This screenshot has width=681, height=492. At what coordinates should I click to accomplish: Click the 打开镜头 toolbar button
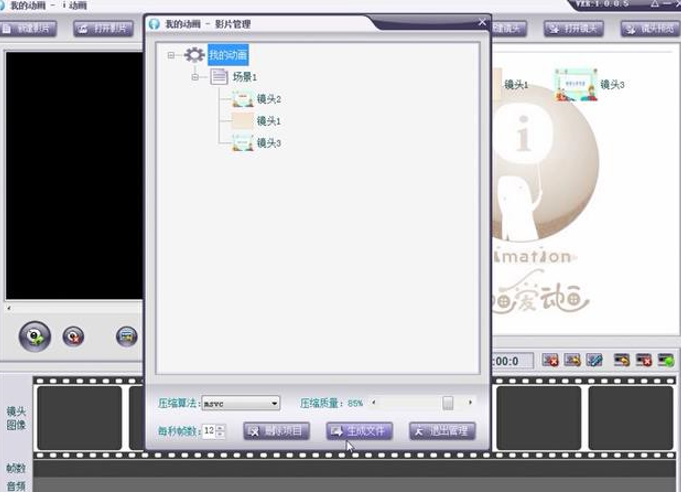573,28
